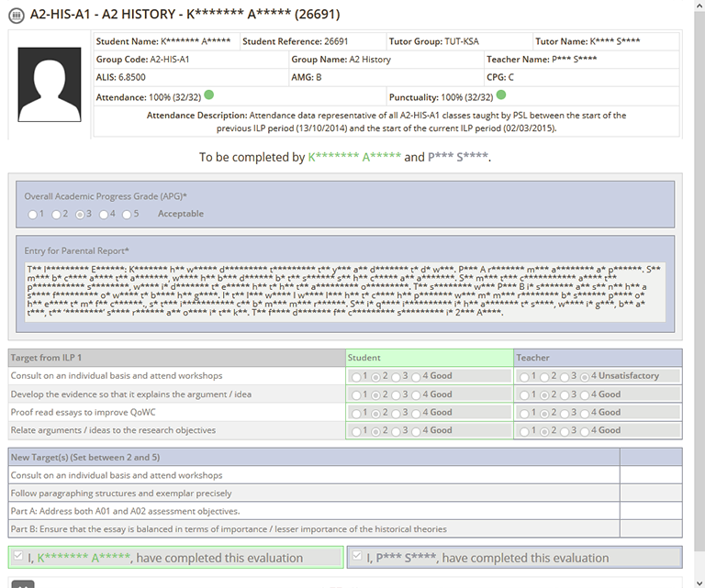Set Student rating 4 for Consult on individual basis

coord(417,376)
